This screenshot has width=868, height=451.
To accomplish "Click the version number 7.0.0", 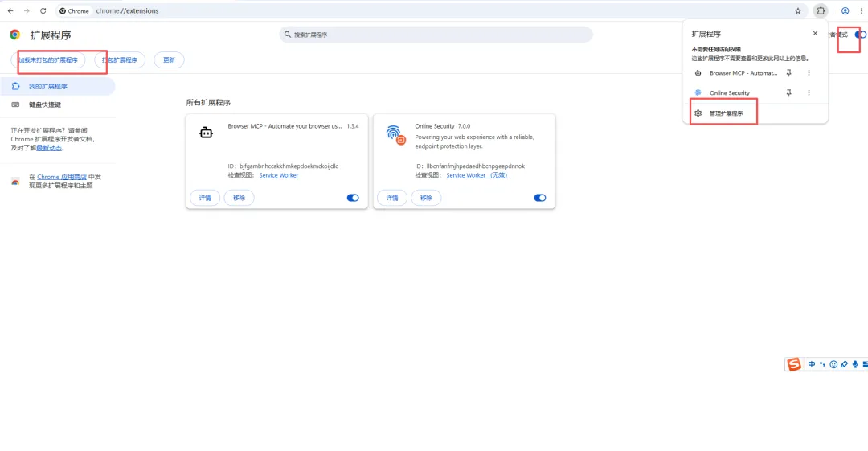I will click(x=464, y=126).
